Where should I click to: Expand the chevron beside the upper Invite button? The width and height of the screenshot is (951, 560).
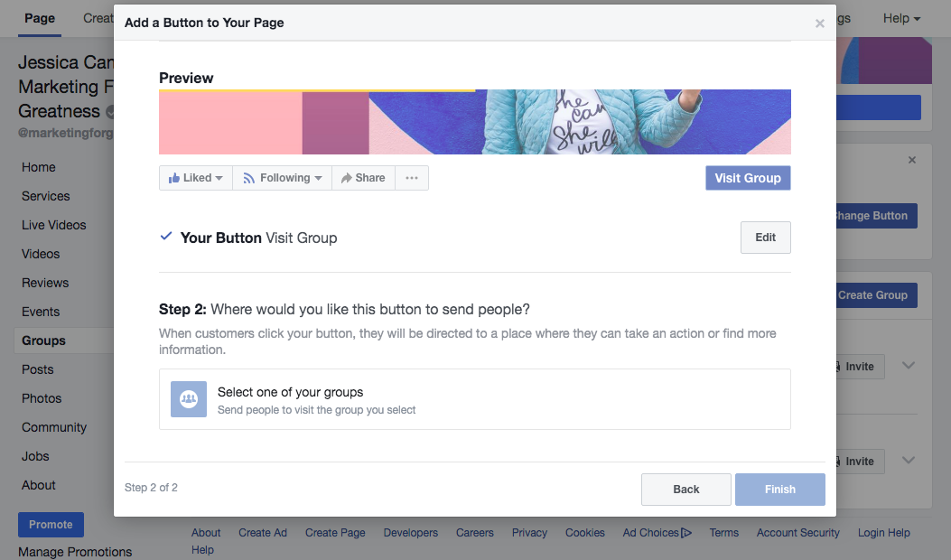pos(908,365)
